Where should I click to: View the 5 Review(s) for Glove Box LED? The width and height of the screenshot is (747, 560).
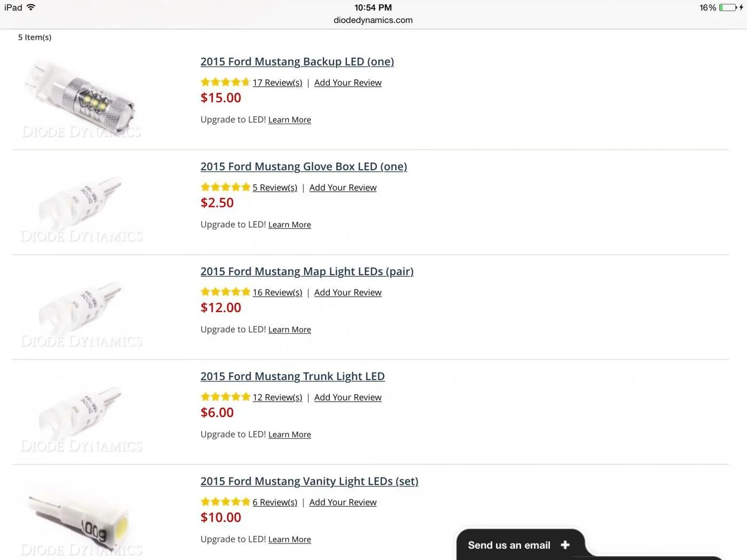[275, 188]
